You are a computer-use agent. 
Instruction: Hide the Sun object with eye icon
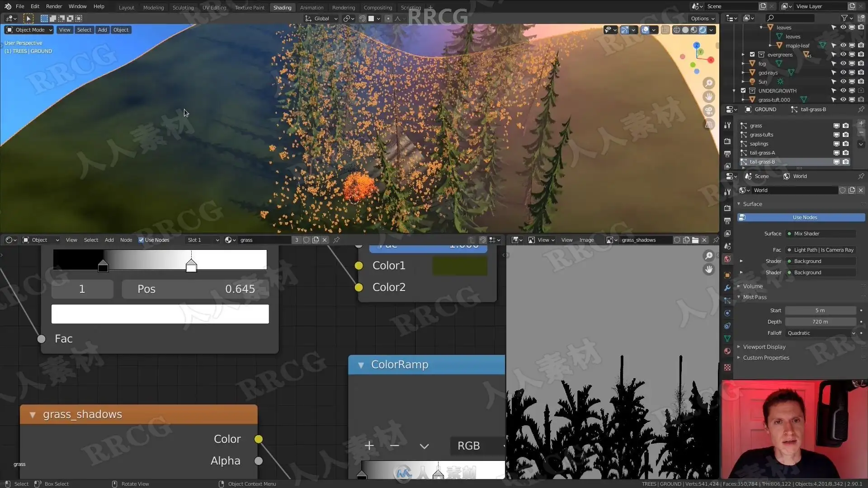pos(843,82)
